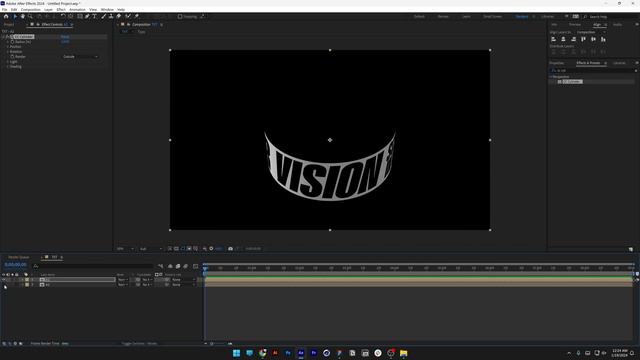Click the current time display in timeline

click(x=16, y=265)
